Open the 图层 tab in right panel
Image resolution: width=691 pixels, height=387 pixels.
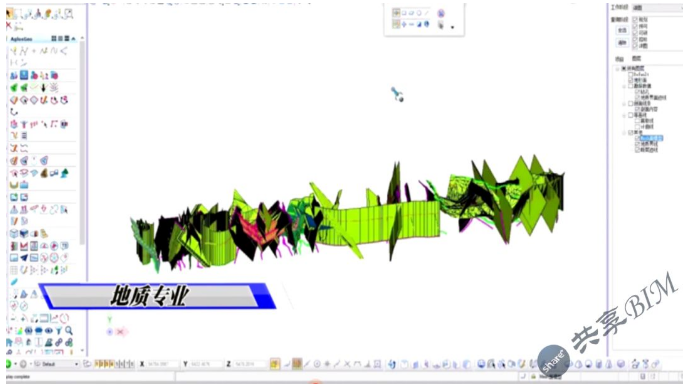(x=636, y=59)
